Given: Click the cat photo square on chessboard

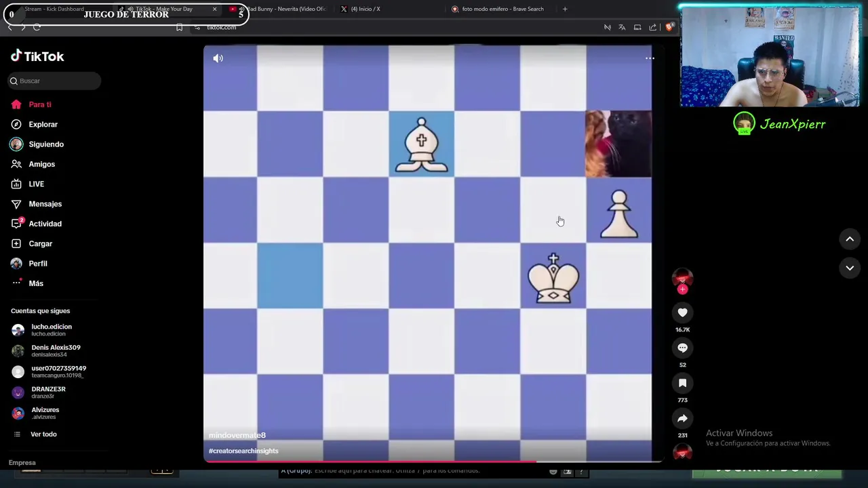Looking at the screenshot, I should pos(618,144).
